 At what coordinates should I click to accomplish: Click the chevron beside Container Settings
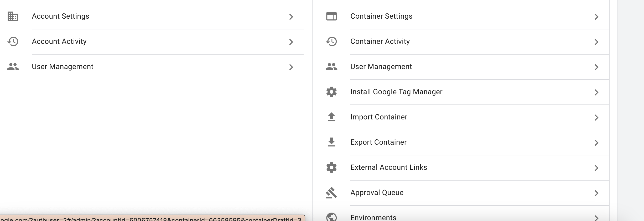(x=596, y=17)
